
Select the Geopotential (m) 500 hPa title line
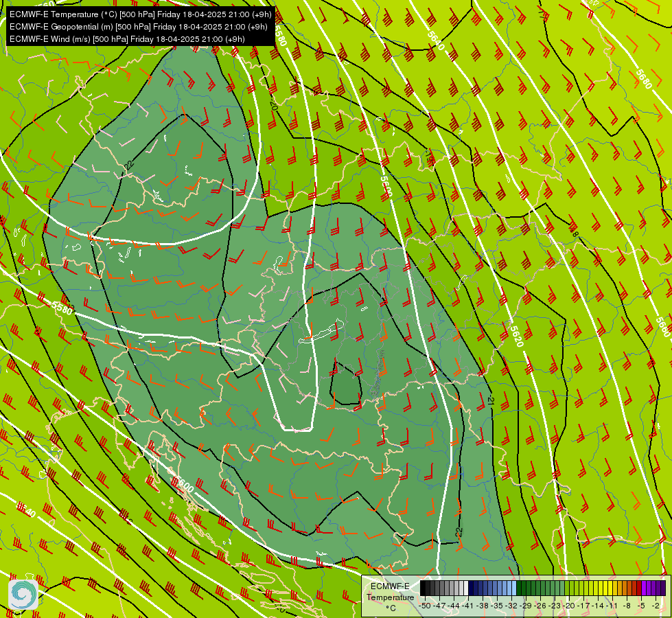coord(138,27)
